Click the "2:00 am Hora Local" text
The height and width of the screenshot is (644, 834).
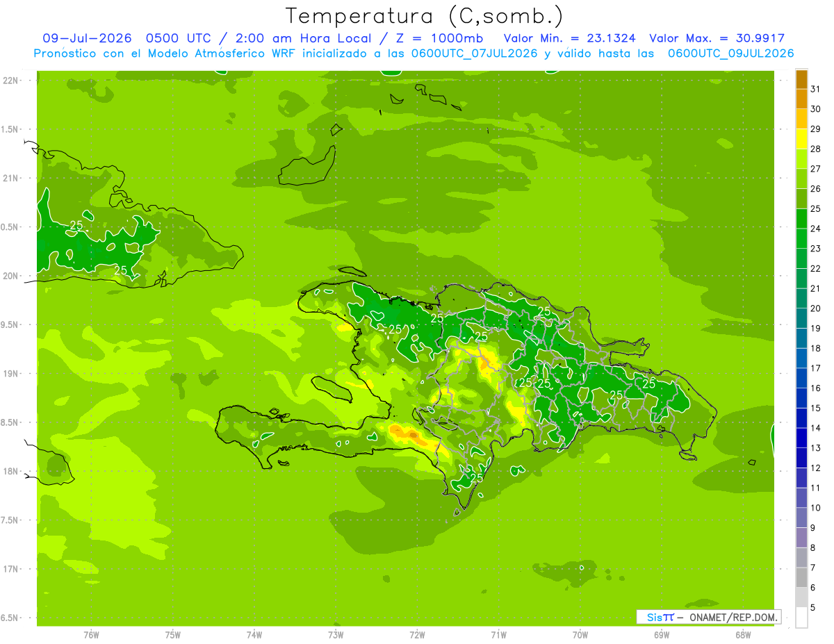[302, 38]
